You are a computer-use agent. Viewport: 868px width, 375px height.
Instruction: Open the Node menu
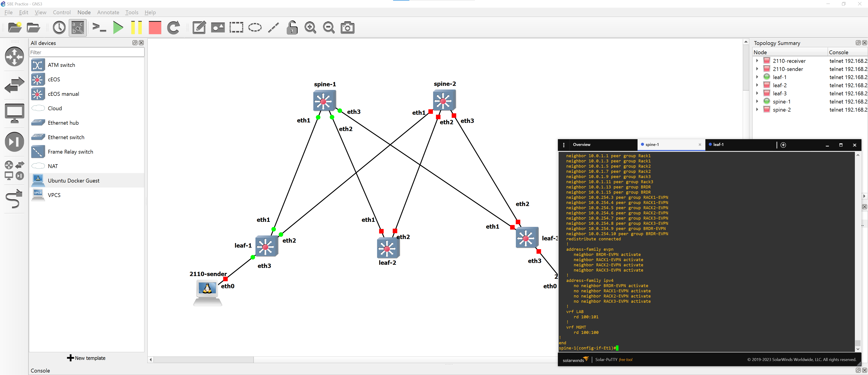click(x=84, y=12)
